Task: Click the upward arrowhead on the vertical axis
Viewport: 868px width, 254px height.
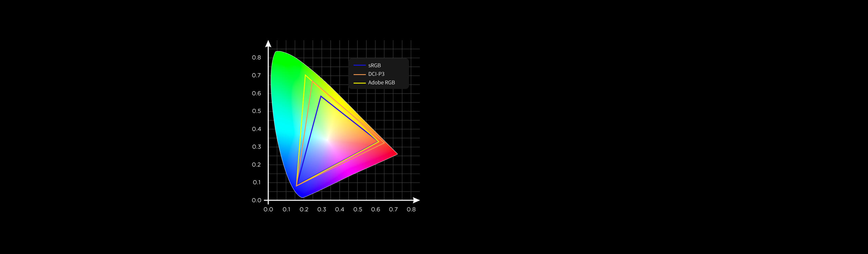Action: [x=268, y=43]
